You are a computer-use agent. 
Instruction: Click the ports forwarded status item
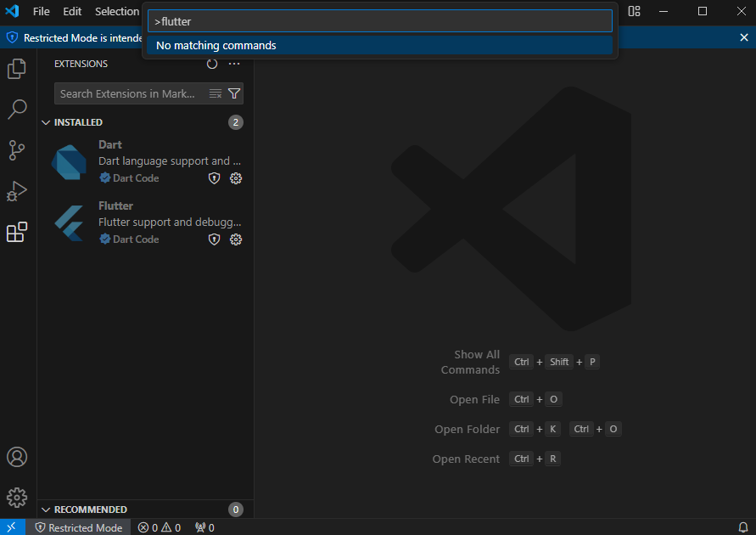pyautogui.click(x=205, y=527)
